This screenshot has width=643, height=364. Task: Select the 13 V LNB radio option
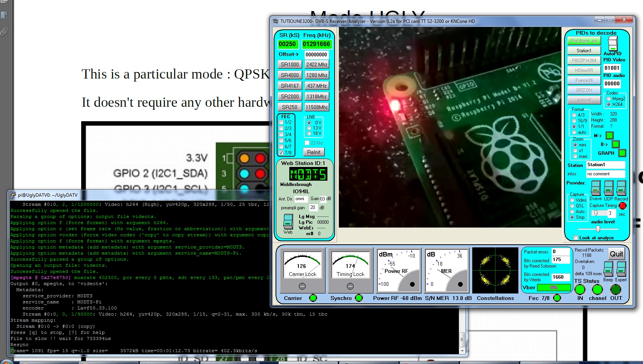309,128
